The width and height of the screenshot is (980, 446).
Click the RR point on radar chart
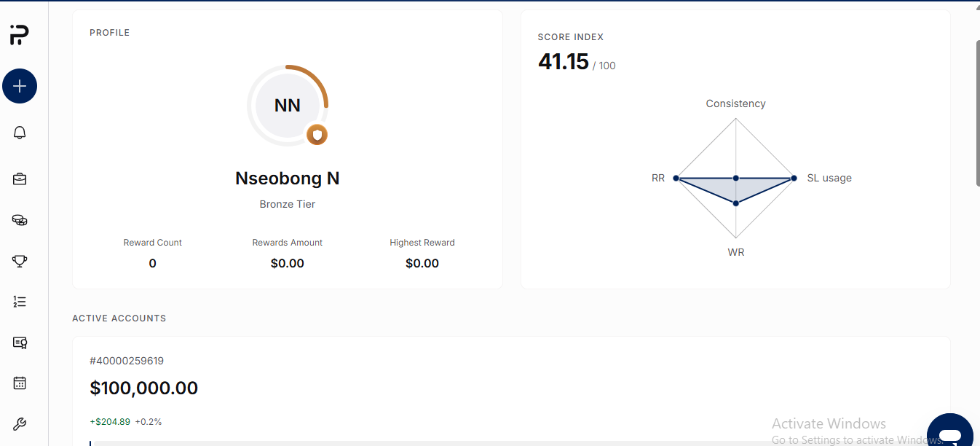point(676,178)
